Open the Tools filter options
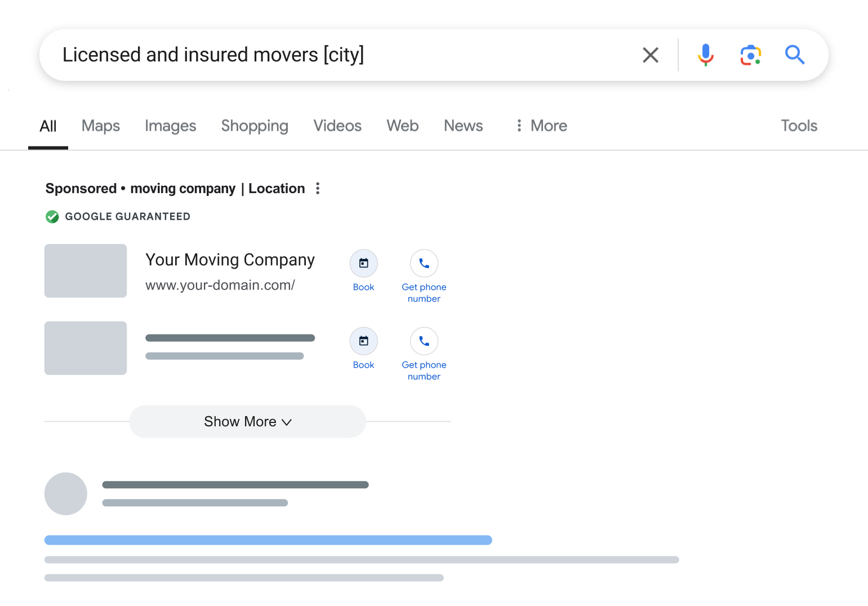This screenshot has height=606, width=868. (x=799, y=126)
